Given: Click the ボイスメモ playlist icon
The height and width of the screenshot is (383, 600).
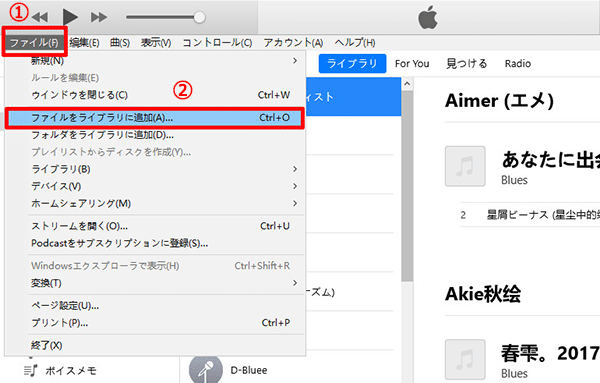Looking at the screenshot, I should click(x=31, y=370).
